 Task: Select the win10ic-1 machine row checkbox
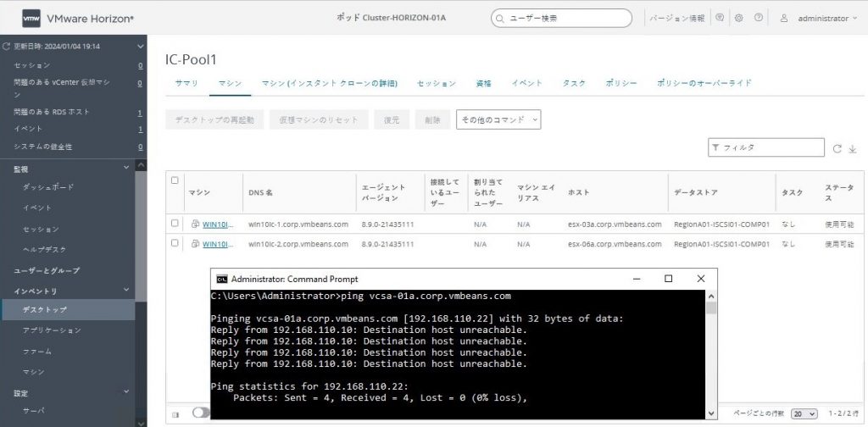(x=175, y=224)
